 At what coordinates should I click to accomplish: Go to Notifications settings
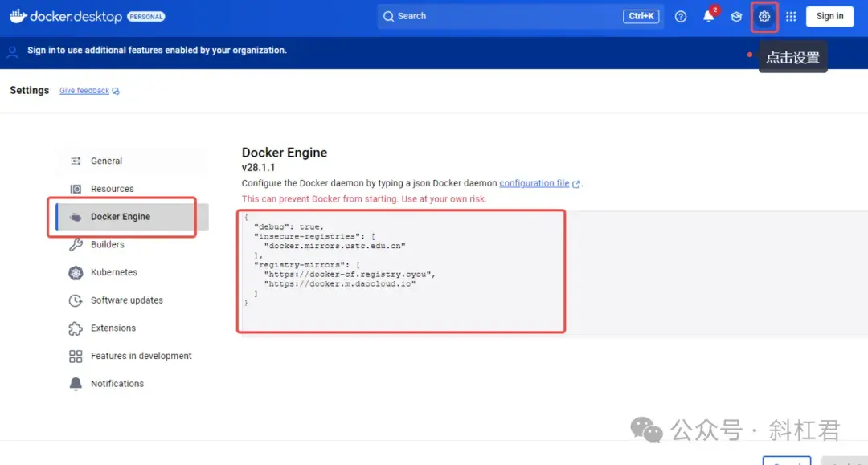pyautogui.click(x=117, y=384)
